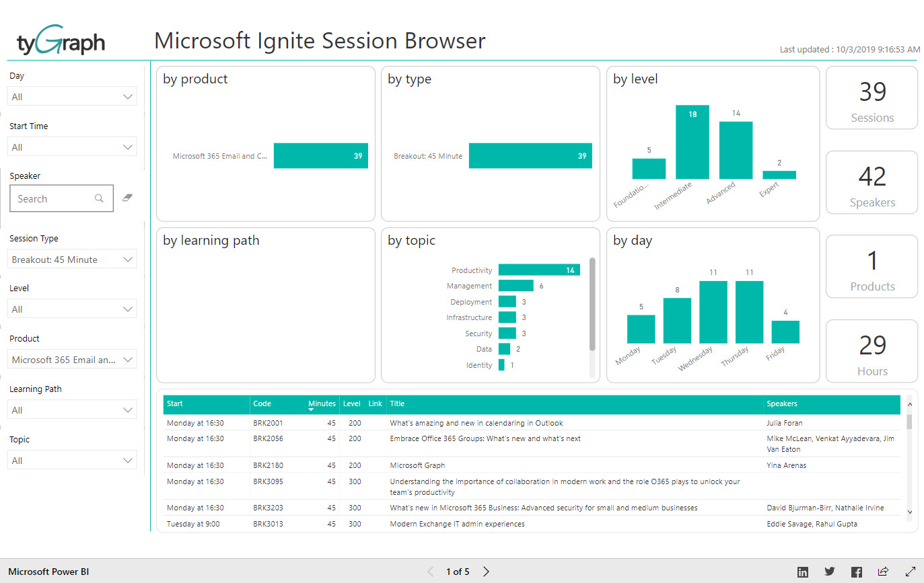Open the Start Time filter dropdown
The width and height of the screenshot is (924, 583).
click(72, 147)
